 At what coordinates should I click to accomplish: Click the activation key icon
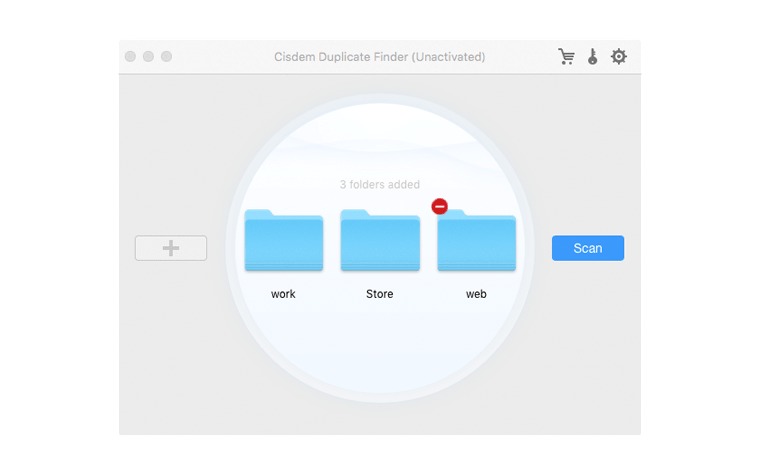592,57
